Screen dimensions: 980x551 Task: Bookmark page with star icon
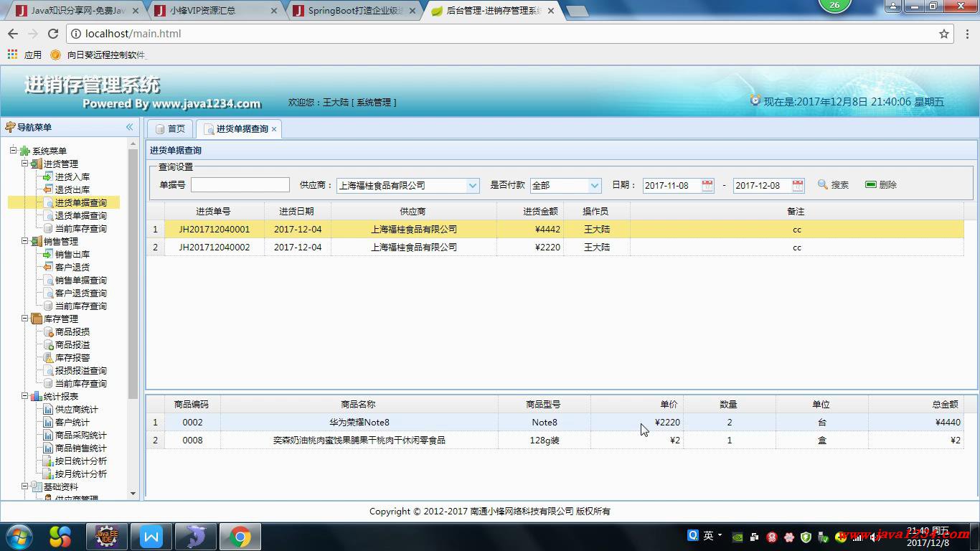click(x=944, y=34)
